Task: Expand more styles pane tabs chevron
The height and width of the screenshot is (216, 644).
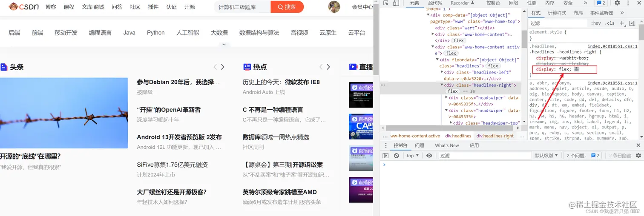Action: [622, 13]
